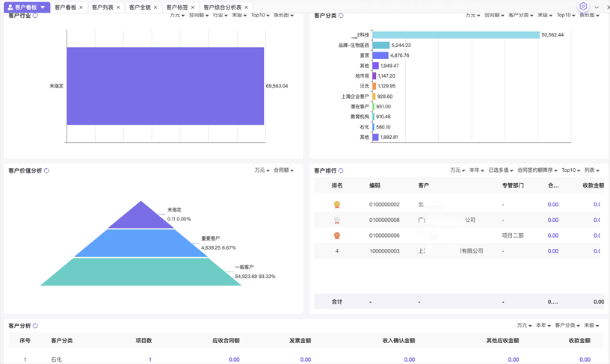Switch to the 客户标签 tab

click(177, 7)
